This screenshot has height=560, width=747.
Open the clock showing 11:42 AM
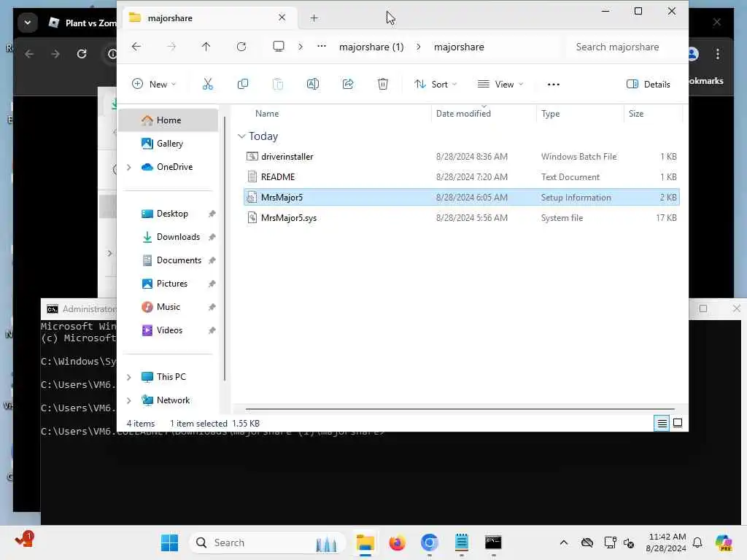coord(667,542)
